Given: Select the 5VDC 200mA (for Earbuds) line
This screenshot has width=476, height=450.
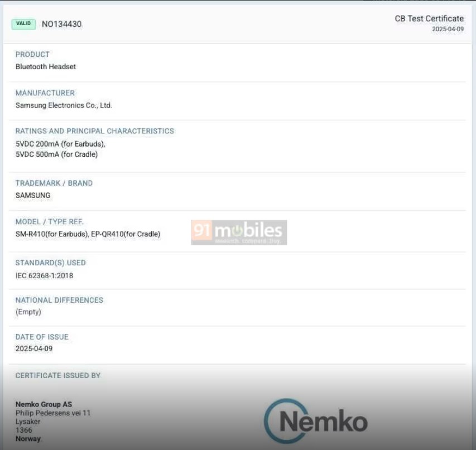Looking at the screenshot, I should [60, 144].
